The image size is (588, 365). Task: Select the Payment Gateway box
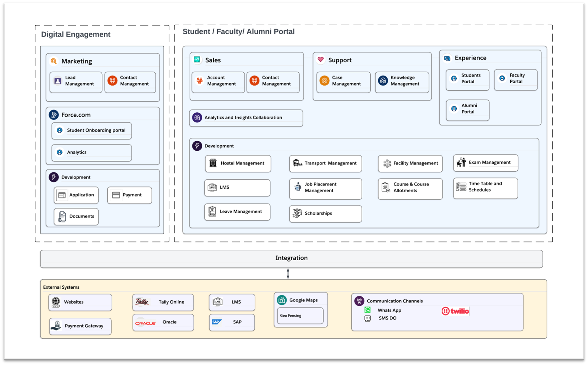(80, 326)
